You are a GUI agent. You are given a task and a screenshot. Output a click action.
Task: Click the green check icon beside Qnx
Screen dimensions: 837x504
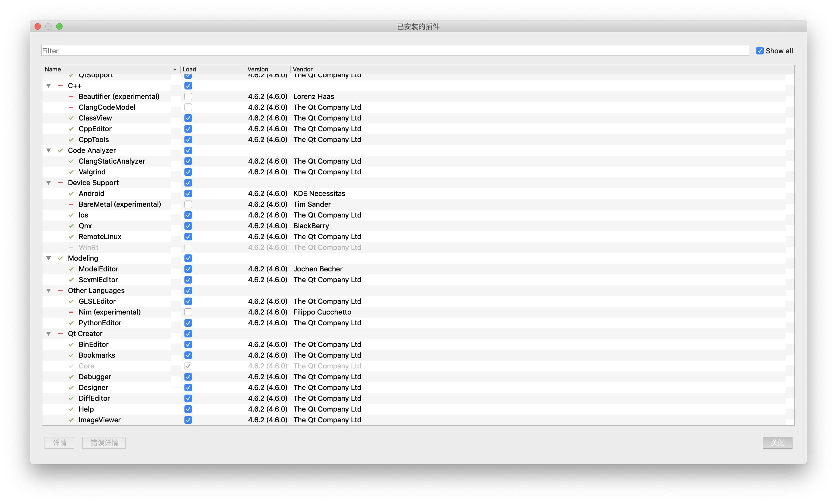click(x=71, y=226)
